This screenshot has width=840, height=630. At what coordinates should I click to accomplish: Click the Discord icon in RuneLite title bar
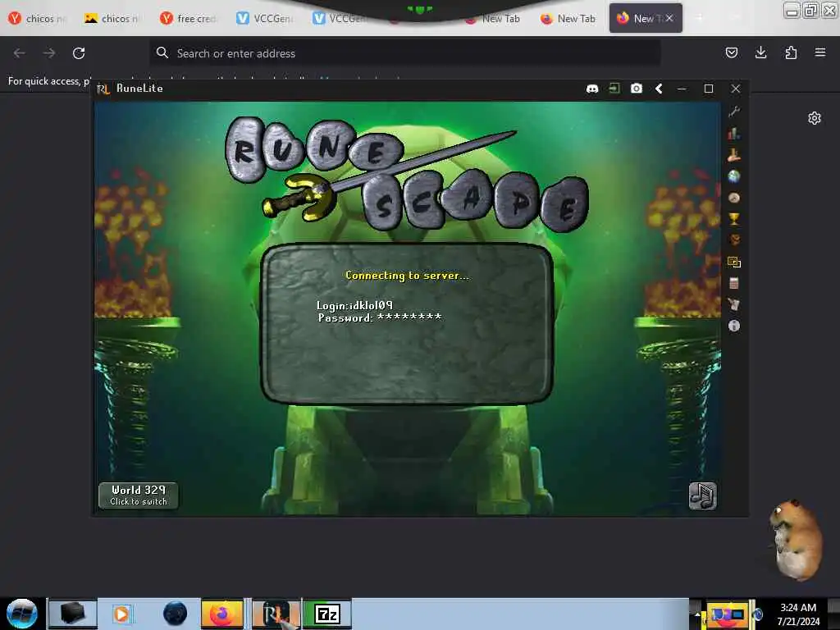pos(592,89)
